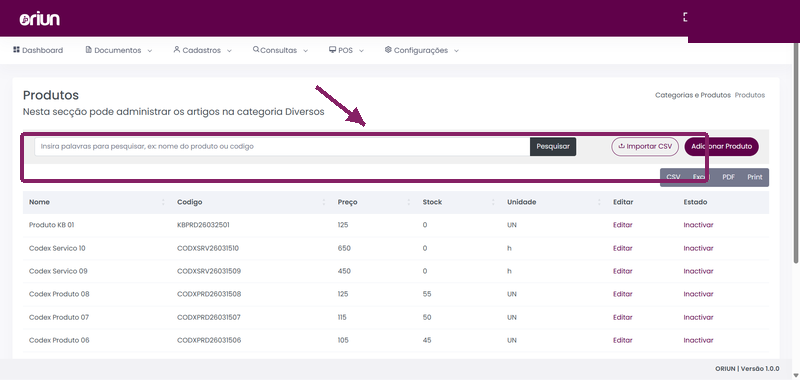The width and height of the screenshot is (800, 380).
Task: Expand the Cadastros dropdown chevron
Action: tap(229, 51)
